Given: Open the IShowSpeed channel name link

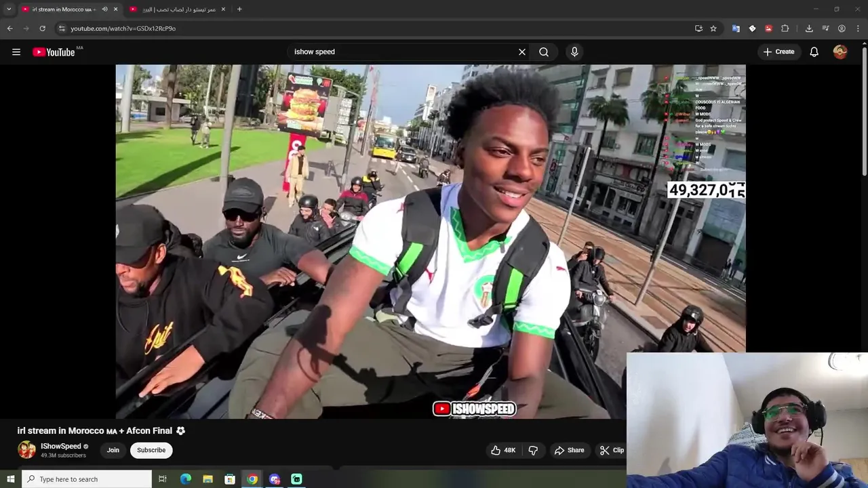Looking at the screenshot, I should (x=60, y=446).
